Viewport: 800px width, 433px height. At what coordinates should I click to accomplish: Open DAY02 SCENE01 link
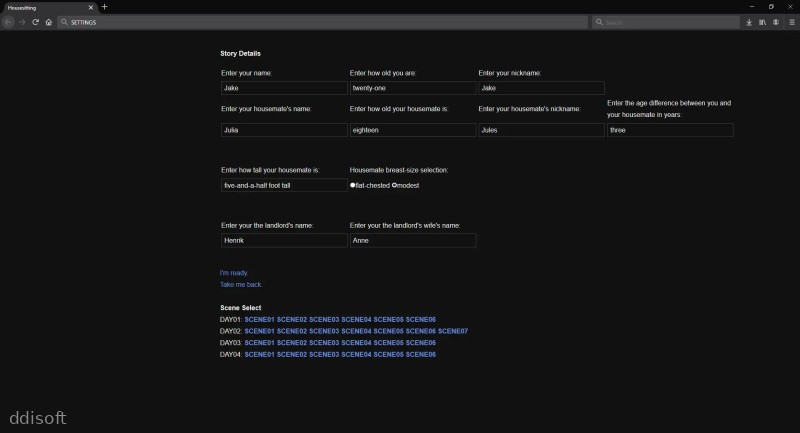click(259, 331)
